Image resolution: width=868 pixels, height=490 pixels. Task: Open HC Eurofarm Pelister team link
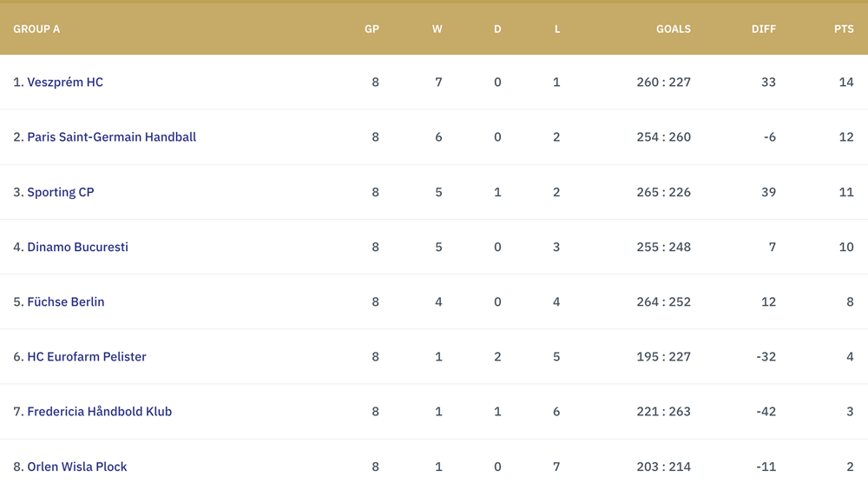pos(87,356)
